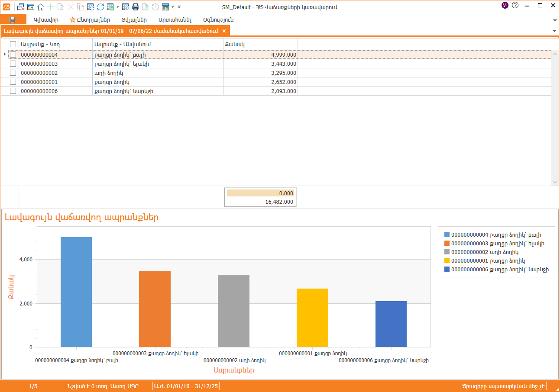Click the purple M user profile icon

pos(505,6)
